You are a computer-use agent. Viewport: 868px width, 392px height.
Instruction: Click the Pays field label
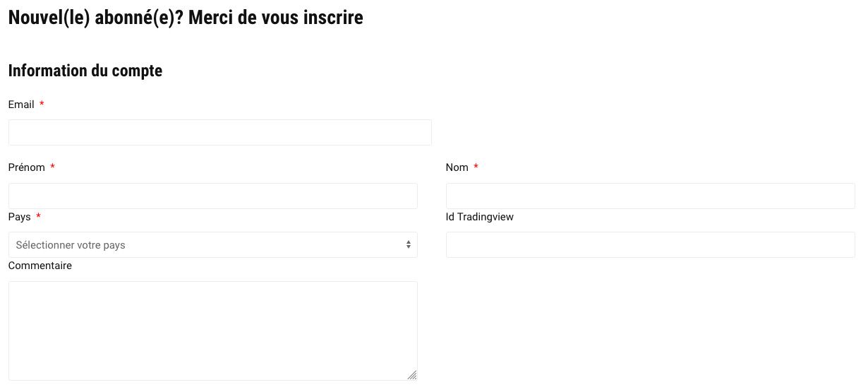tap(20, 217)
